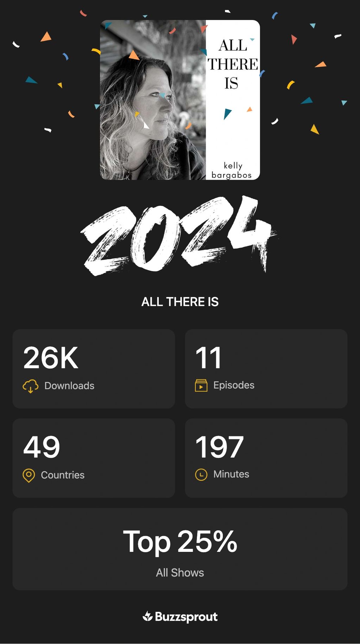Open the All There Is podcast artwork
The image size is (360, 644).
click(180, 100)
